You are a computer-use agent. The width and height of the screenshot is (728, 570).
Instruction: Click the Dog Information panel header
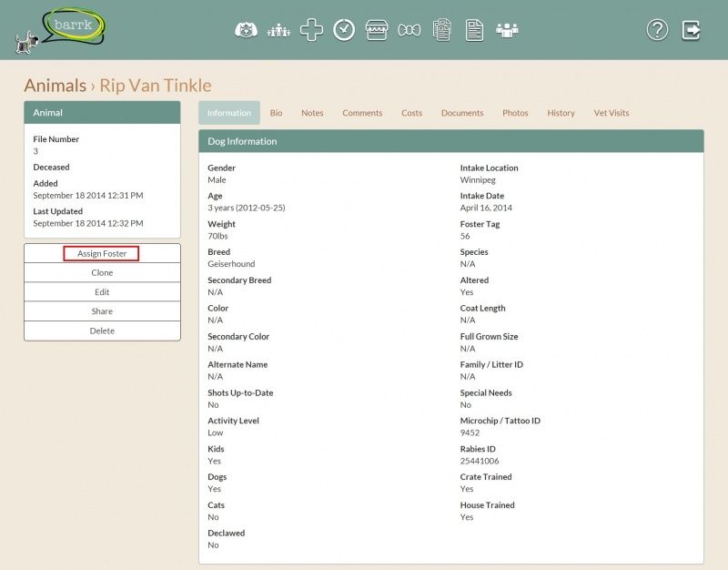[450, 141]
